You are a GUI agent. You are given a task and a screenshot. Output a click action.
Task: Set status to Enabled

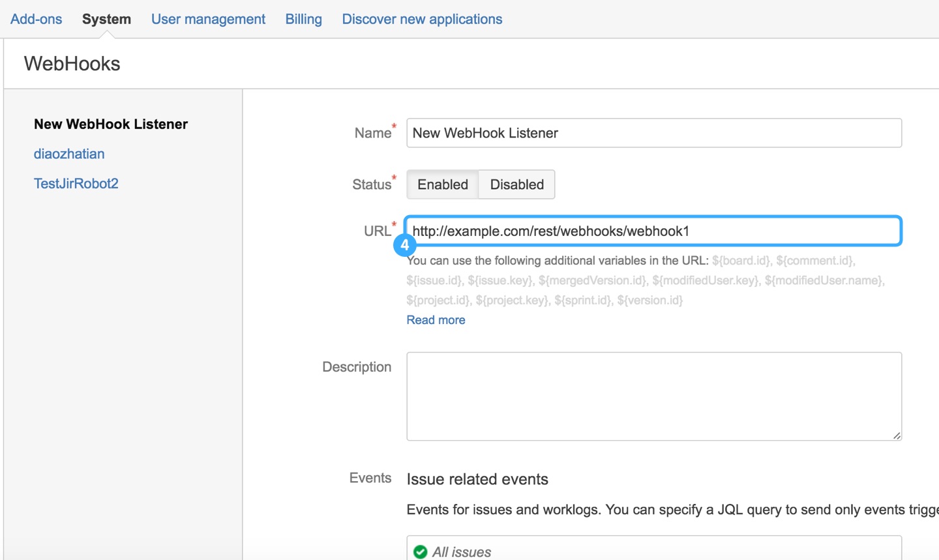click(x=443, y=184)
